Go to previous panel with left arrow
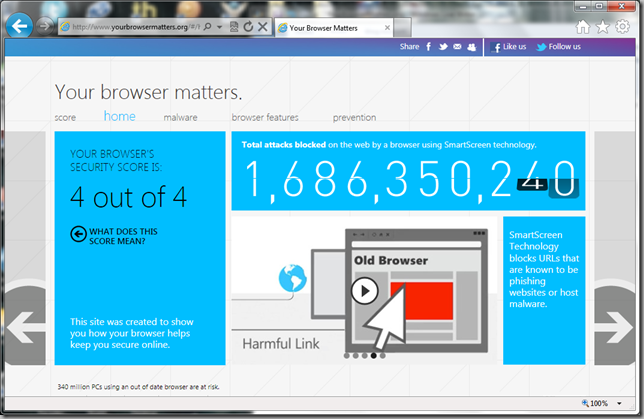 point(25,327)
